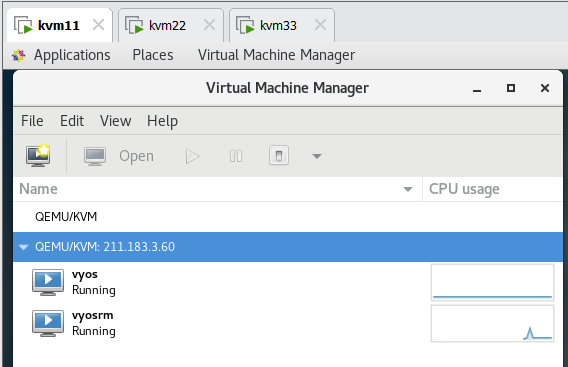Image resolution: width=568 pixels, height=367 pixels.
Task: Open the Places menu in top panel
Action: (153, 55)
